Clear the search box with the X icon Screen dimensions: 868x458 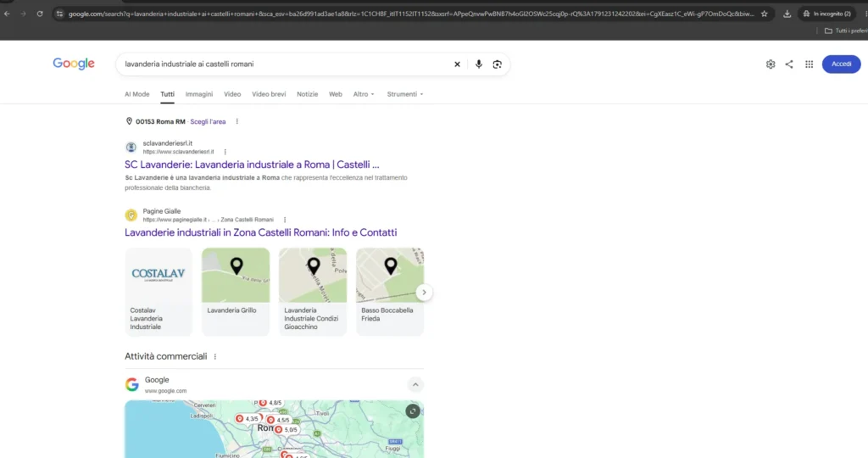click(457, 64)
